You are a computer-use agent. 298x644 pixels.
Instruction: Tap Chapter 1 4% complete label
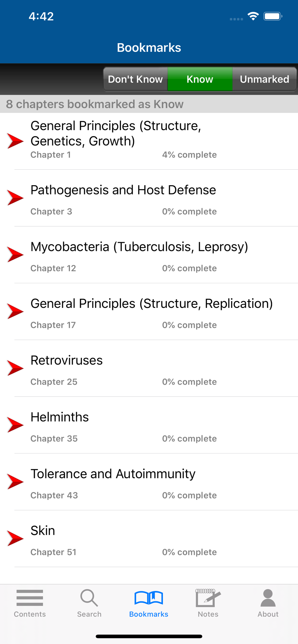189,155
